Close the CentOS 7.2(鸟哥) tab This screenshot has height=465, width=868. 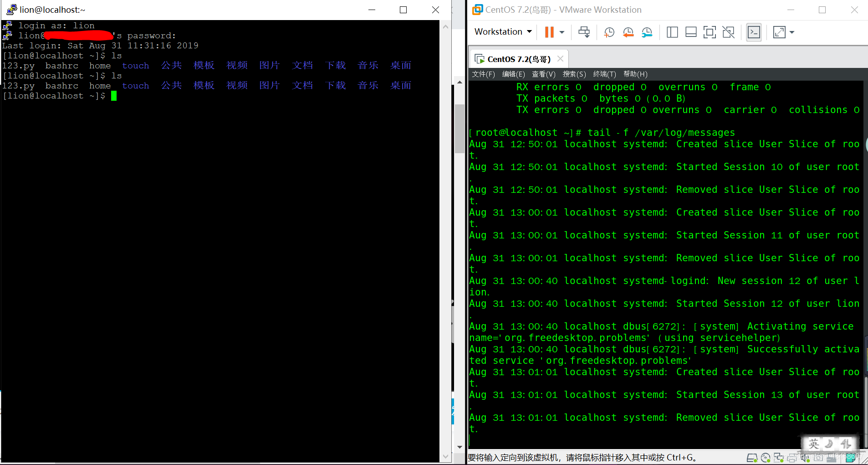click(x=561, y=58)
